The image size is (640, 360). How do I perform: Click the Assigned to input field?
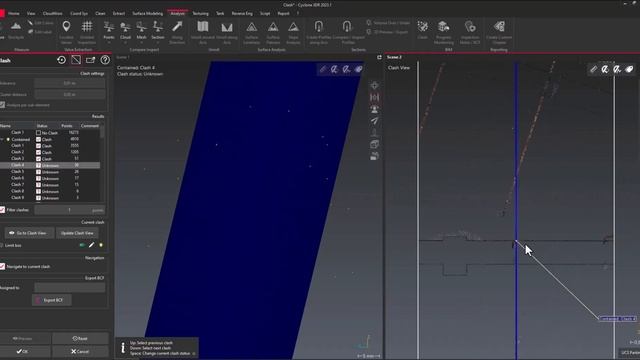pyautogui.click(x=70, y=288)
